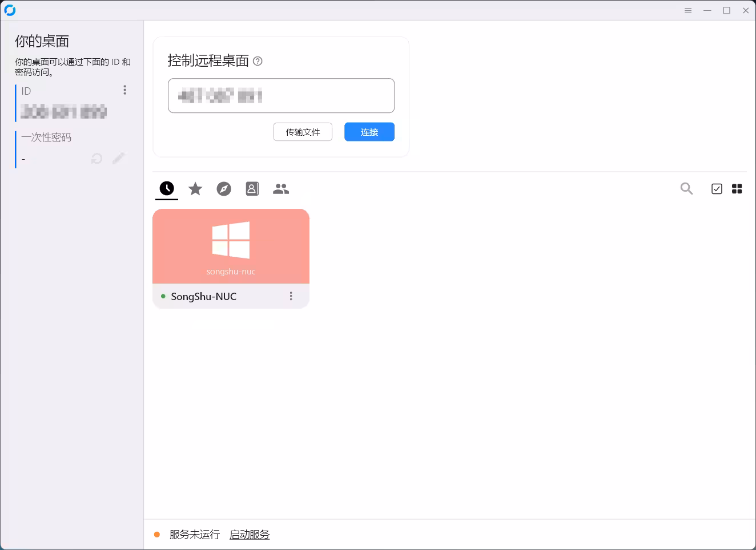Open the Accessible devices group tab

(281, 189)
